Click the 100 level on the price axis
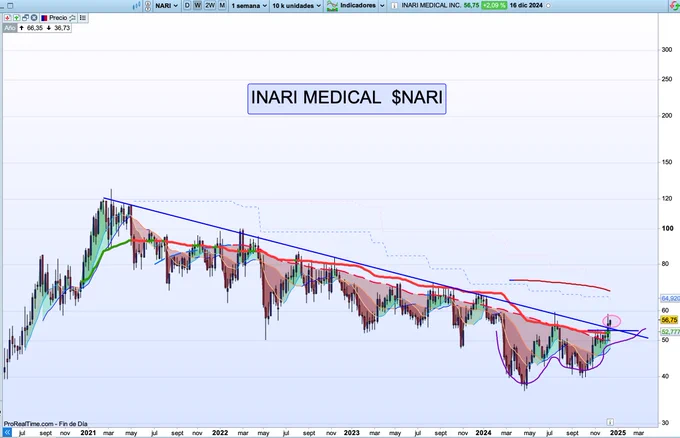 [667, 228]
